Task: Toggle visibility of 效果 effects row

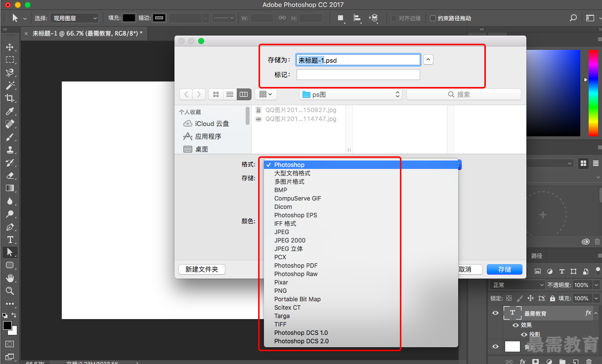Action: [x=516, y=325]
